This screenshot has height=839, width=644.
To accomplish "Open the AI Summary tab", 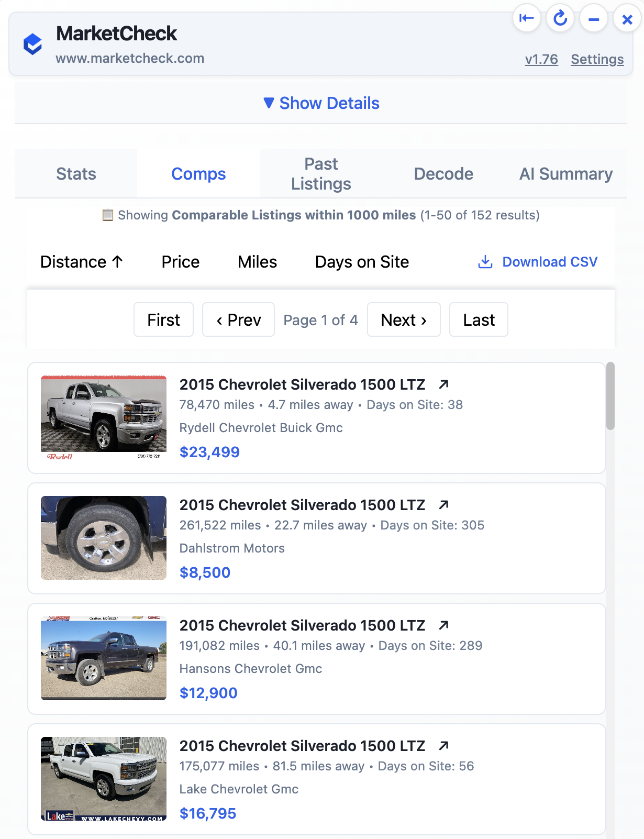I will [x=566, y=174].
